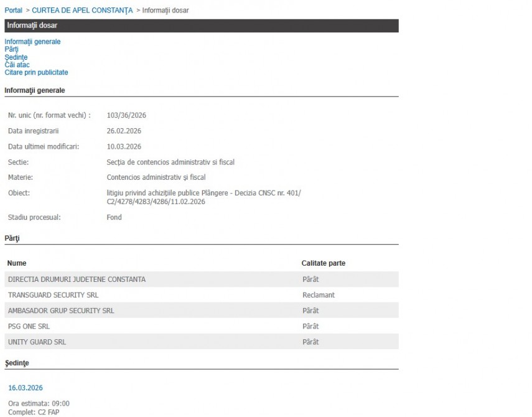
Task: Click the TRANSGUARD SECURITY SRL party name
Action: (53, 295)
